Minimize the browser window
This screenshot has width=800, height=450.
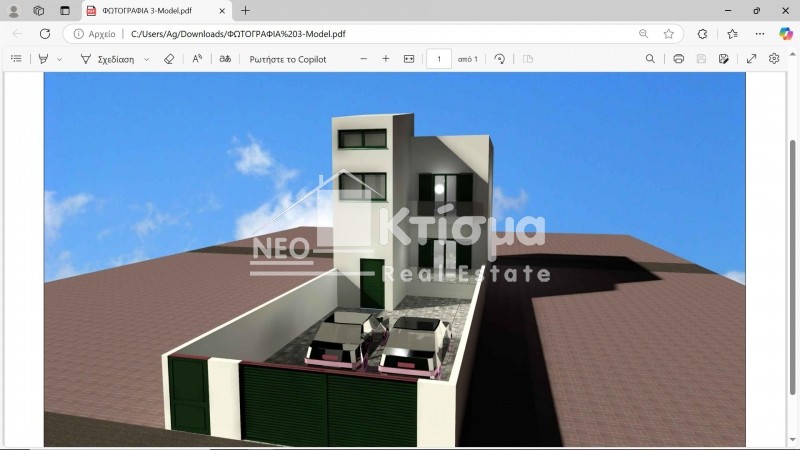coord(728,11)
